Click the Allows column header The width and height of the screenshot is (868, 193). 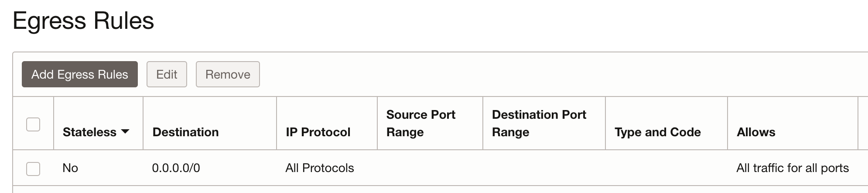756,132
